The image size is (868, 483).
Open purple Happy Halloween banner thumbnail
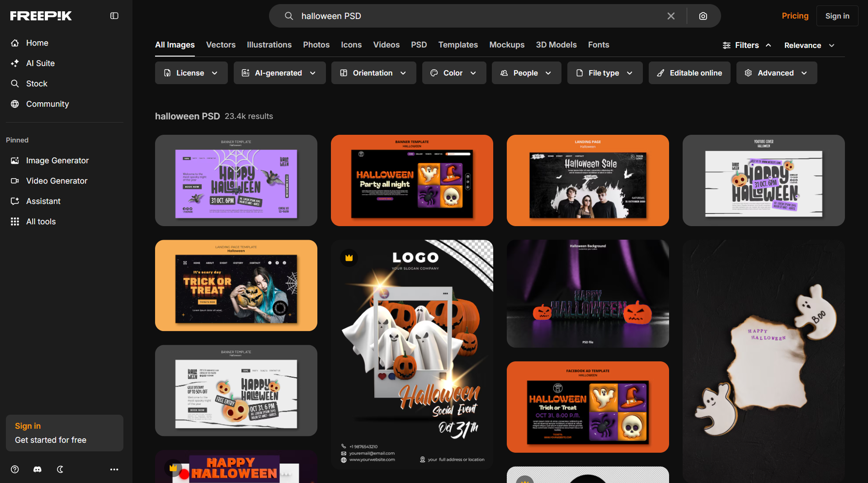(236, 180)
